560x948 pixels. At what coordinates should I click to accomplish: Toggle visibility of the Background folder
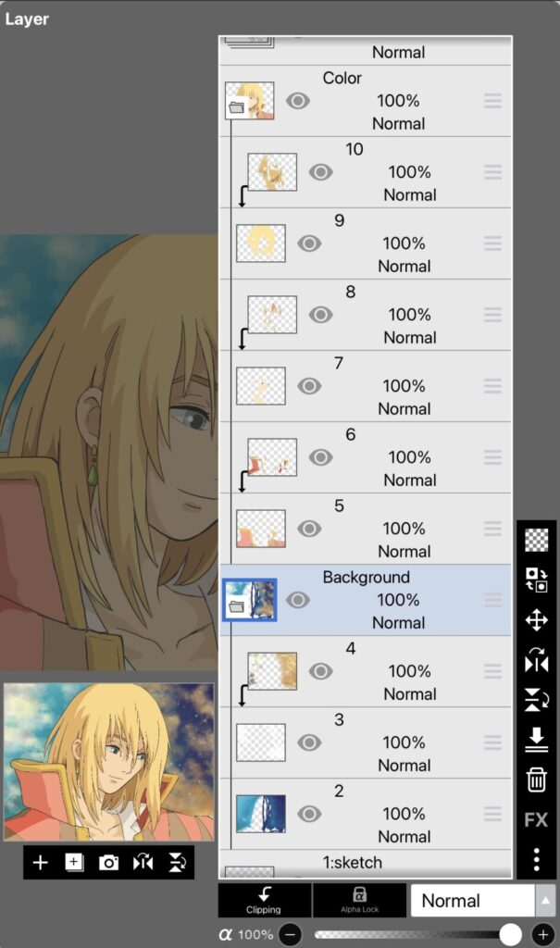point(297,600)
